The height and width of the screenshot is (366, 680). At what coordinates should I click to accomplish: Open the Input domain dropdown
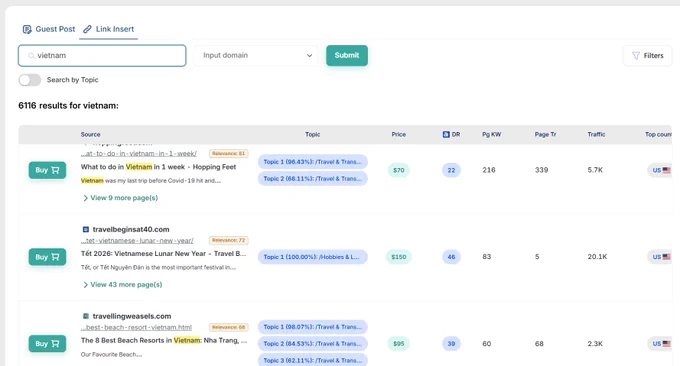pyautogui.click(x=256, y=56)
